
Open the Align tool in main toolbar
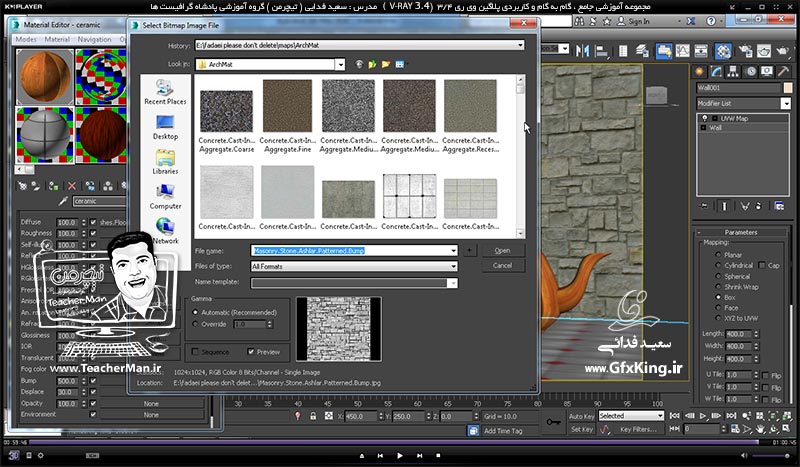click(602, 51)
